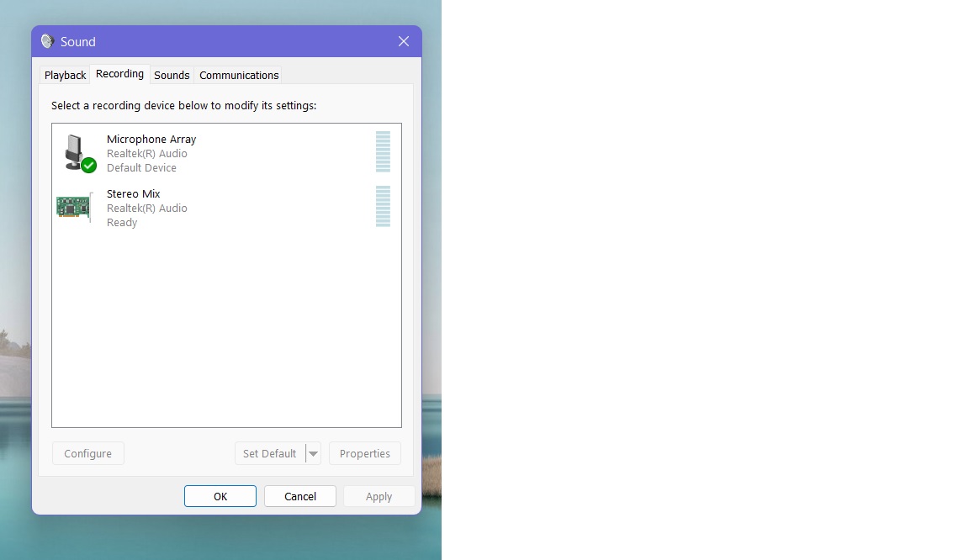Select the "Stereo Mix" device name
The image size is (969, 560).
tap(134, 193)
